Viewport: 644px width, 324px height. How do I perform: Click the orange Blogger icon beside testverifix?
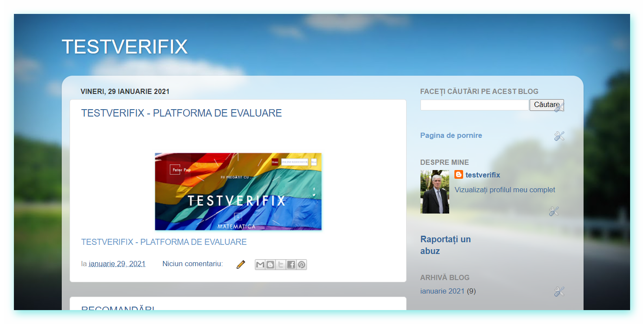(x=459, y=174)
